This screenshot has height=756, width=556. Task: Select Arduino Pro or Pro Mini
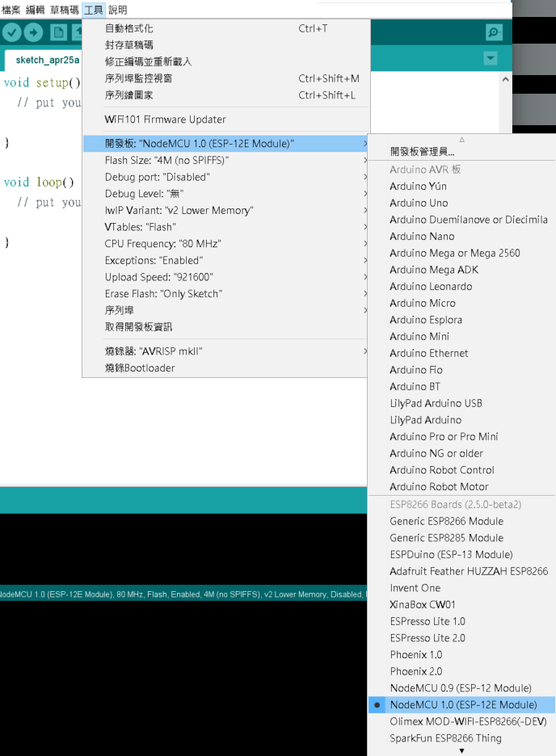pos(461,436)
